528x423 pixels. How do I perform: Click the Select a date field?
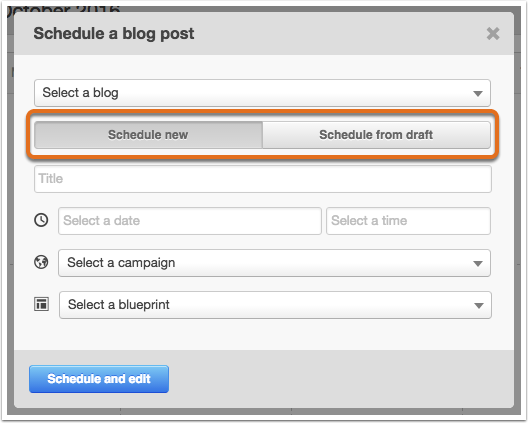(190, 221)
